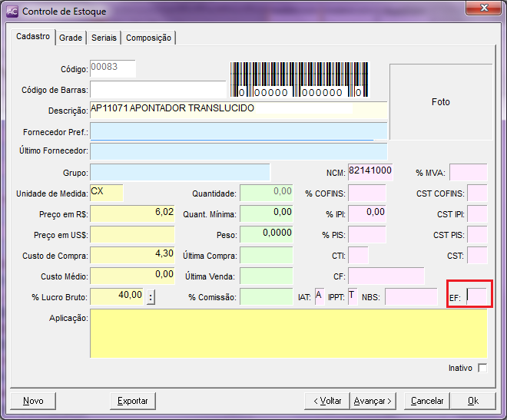Click the Aplicação yellow text area
Screen dimensions: 507x420
[x=288, y=333]
